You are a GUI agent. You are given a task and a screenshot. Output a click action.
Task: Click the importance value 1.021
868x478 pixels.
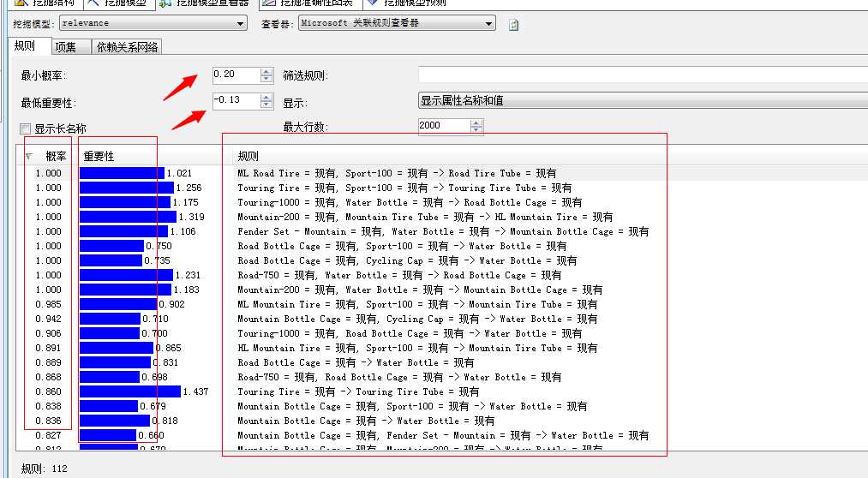pyautogui.click(x=179, y=173)
